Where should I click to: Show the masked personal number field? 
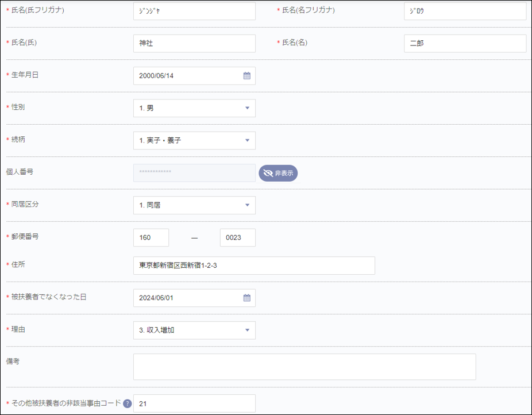[278, 172]
